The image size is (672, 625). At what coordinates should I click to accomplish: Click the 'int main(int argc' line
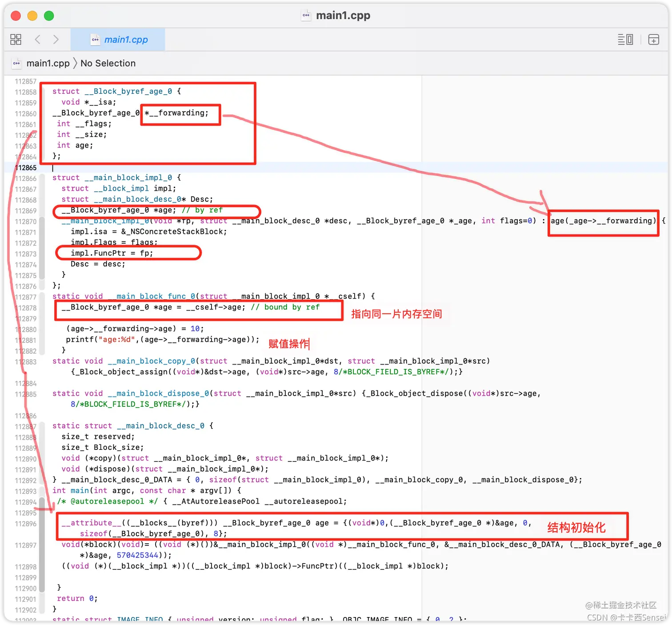click(147, 490)
